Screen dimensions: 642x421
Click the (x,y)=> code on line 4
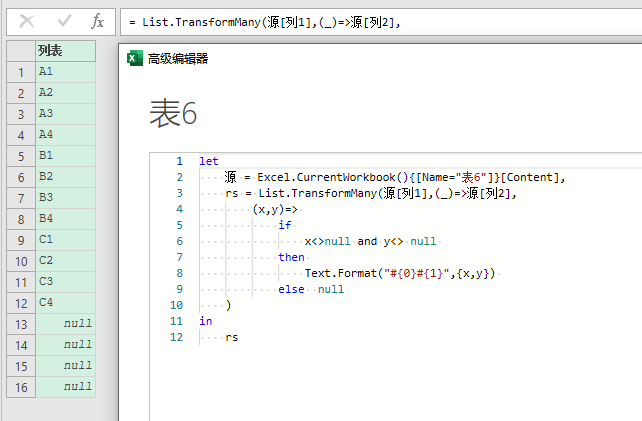(x=275, y=209)
